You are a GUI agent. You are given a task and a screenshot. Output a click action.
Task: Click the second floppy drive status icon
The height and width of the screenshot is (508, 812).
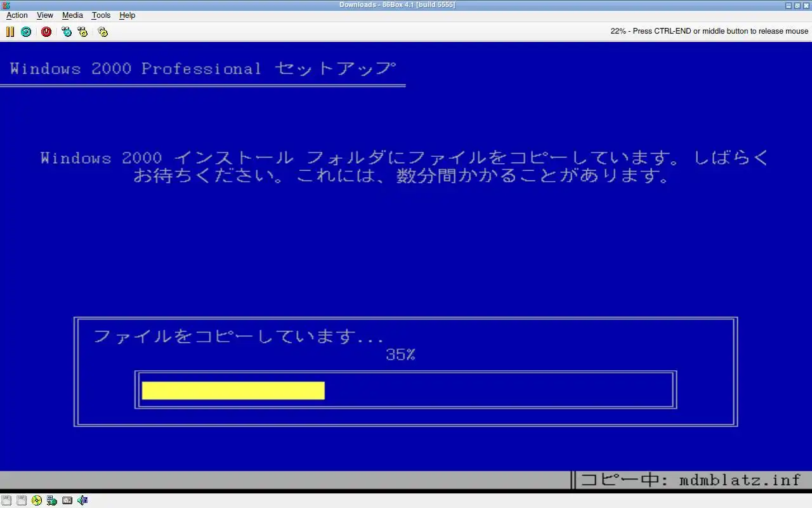pyautogui.click(x=22, y=500)
